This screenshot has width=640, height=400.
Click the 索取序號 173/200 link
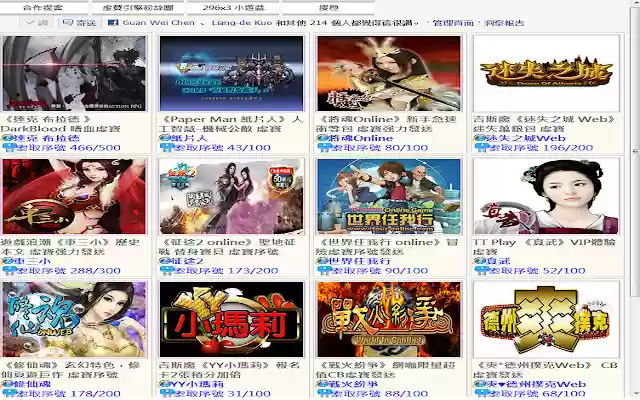pos(226,271)
